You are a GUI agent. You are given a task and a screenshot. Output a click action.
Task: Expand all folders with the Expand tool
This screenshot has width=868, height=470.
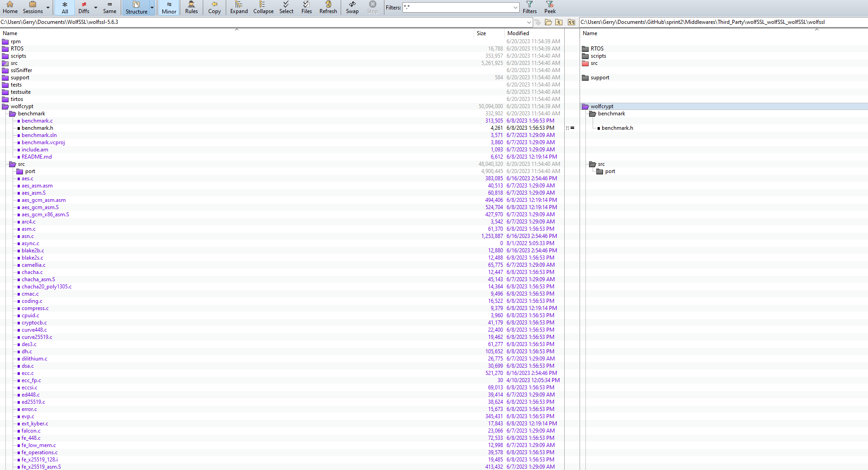point(239,7)
